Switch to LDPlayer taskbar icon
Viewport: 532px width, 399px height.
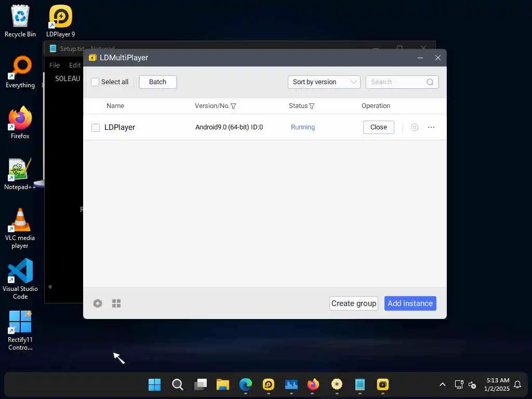click(269, 384)
